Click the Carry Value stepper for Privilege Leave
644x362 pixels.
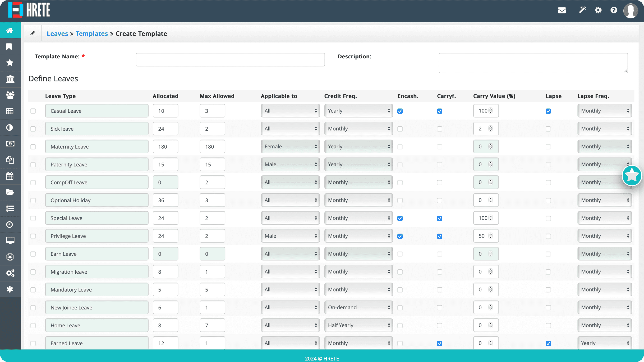490,236
